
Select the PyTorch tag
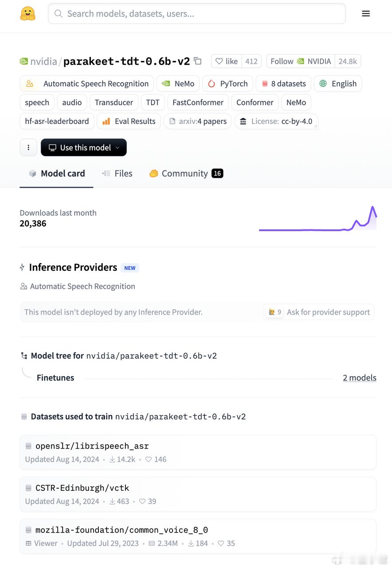pyautogui.click(x=228, y=83)
